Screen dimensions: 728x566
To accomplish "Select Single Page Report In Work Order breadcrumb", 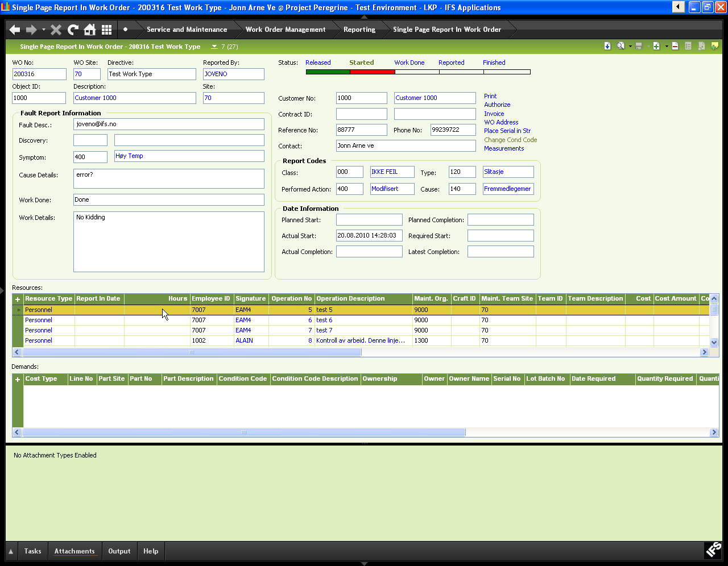I will [447, 30].
